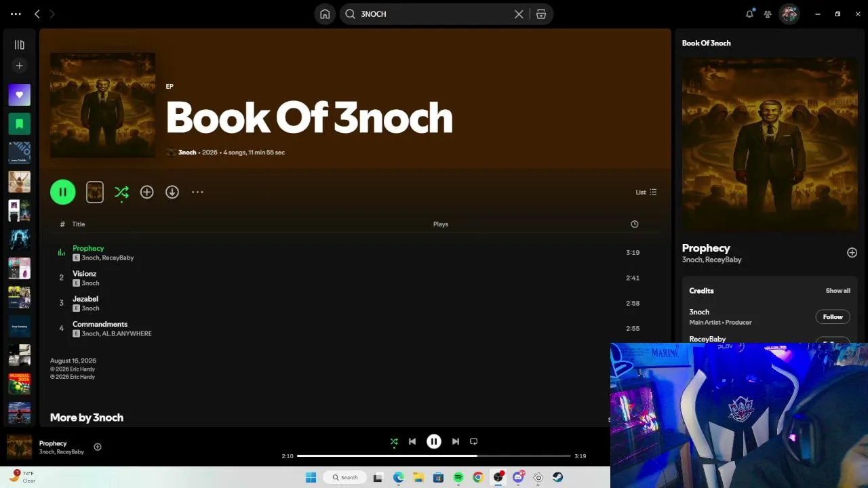Click the duration clock column icon
Viewport: 868px width, 488px height.
tap(635, 224)
